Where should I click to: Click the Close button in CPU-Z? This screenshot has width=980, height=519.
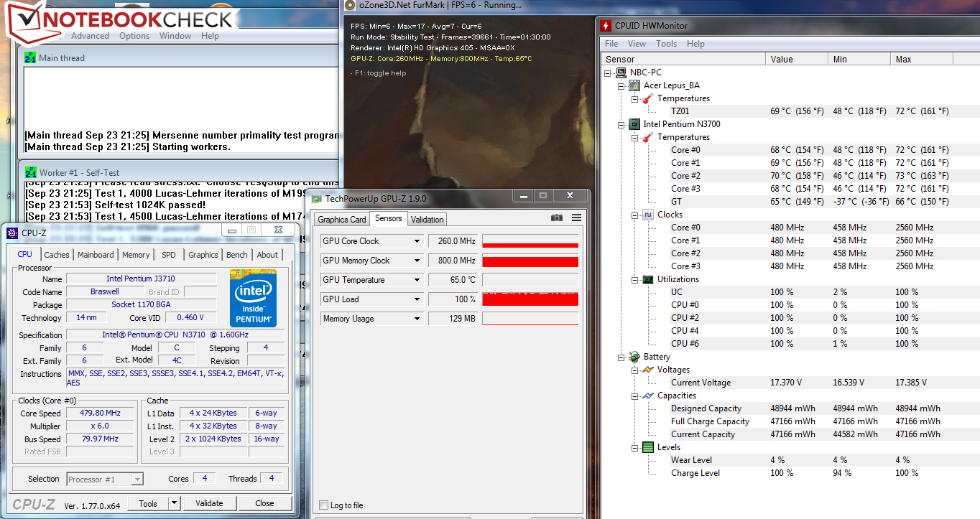click(x=264, y=503)
